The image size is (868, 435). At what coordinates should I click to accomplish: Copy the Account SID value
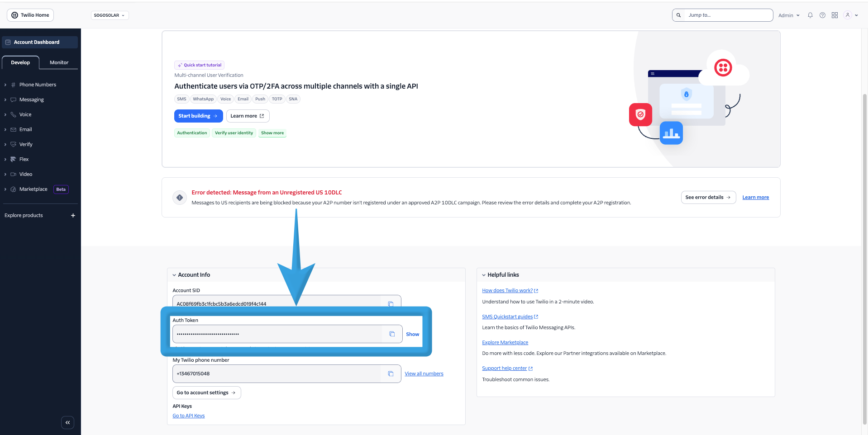coord(391,304)
